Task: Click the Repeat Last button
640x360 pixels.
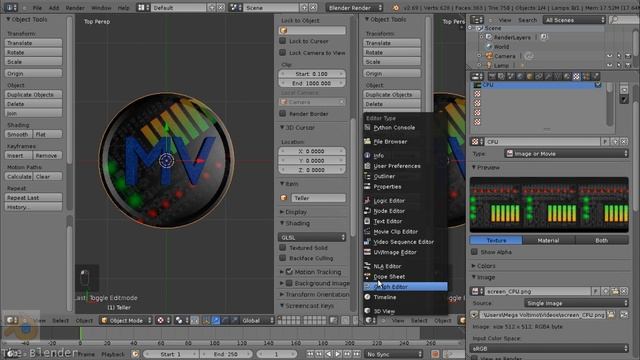Action: (33, 198)
